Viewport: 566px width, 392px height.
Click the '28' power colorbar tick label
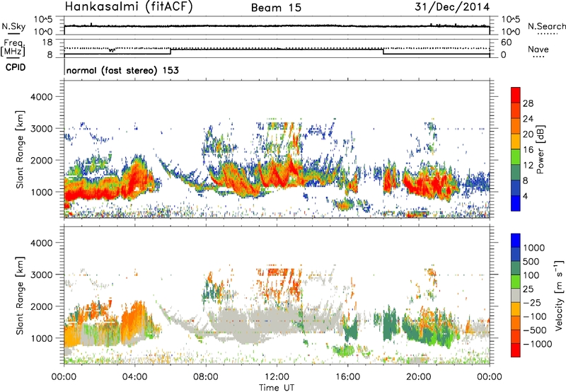(528, 103)
